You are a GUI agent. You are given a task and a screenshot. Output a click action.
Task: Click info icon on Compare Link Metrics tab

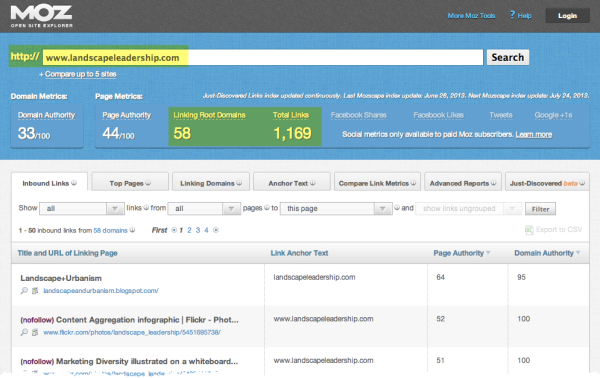[x=413, y=183]
